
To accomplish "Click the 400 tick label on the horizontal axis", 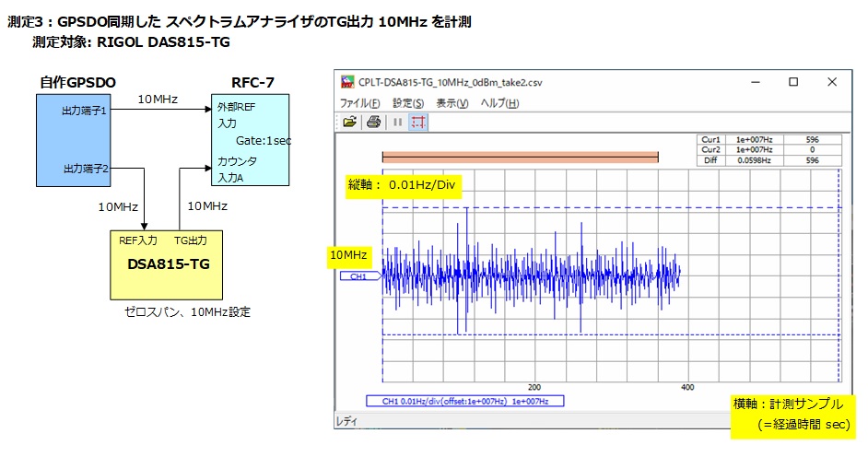I will [687, 387].
